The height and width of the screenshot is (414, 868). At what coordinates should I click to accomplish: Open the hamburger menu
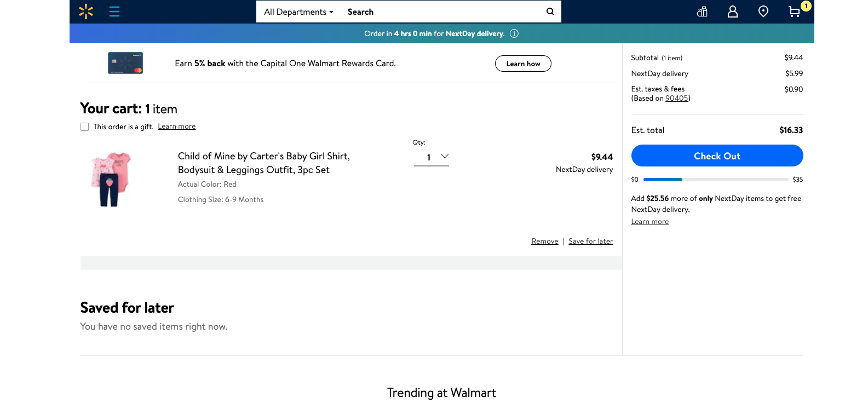point(114,12)
